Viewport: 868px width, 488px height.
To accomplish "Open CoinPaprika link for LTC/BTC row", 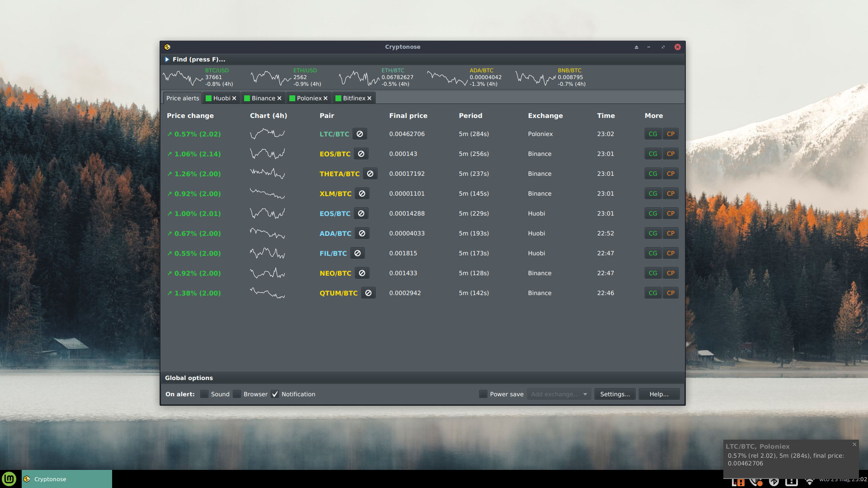I will click(x=670, y=134).
